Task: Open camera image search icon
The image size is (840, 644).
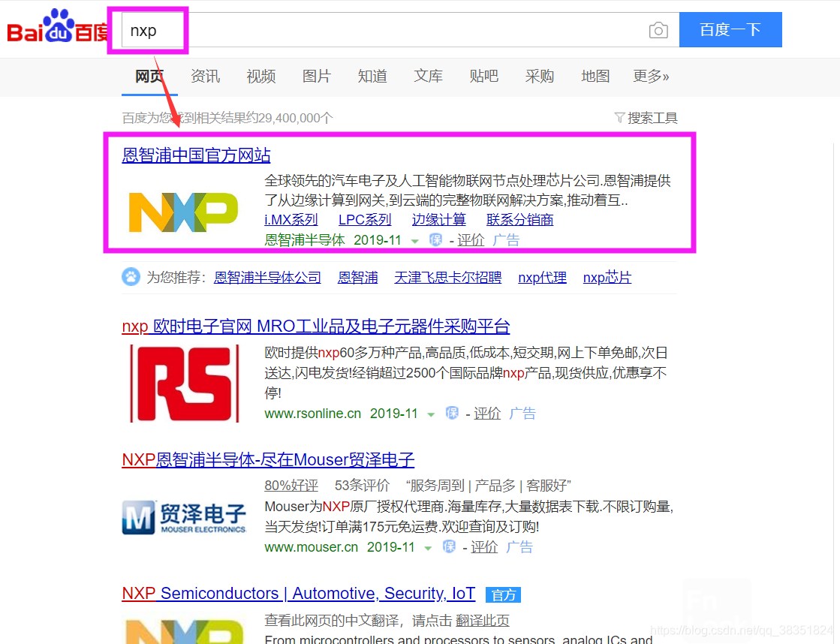Action: [658, 31]
